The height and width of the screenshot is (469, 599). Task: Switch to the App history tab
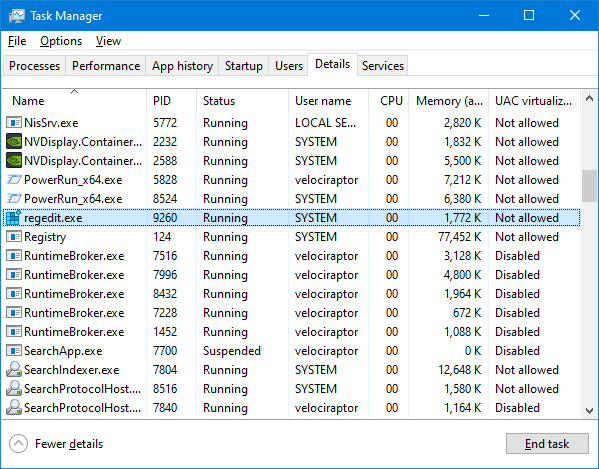point(182,66)
